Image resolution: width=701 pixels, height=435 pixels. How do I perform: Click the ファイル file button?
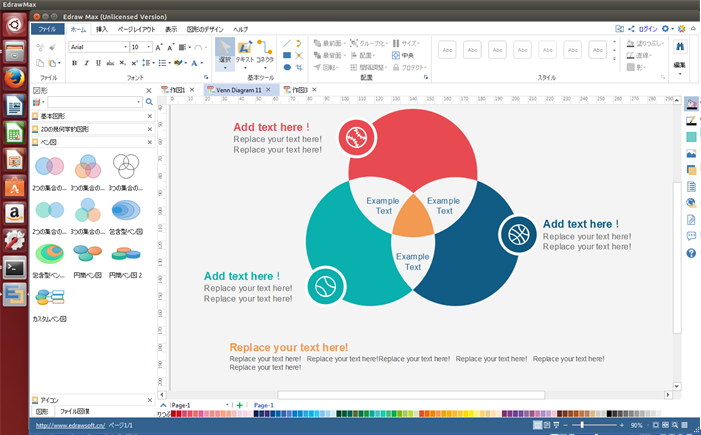coord(47,29)
